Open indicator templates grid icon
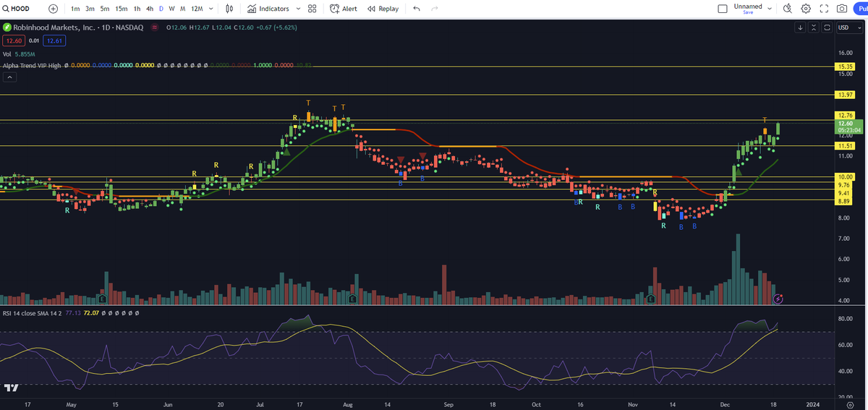The height and width of the screenshot is (410, 868). click(x=312, y=9)
